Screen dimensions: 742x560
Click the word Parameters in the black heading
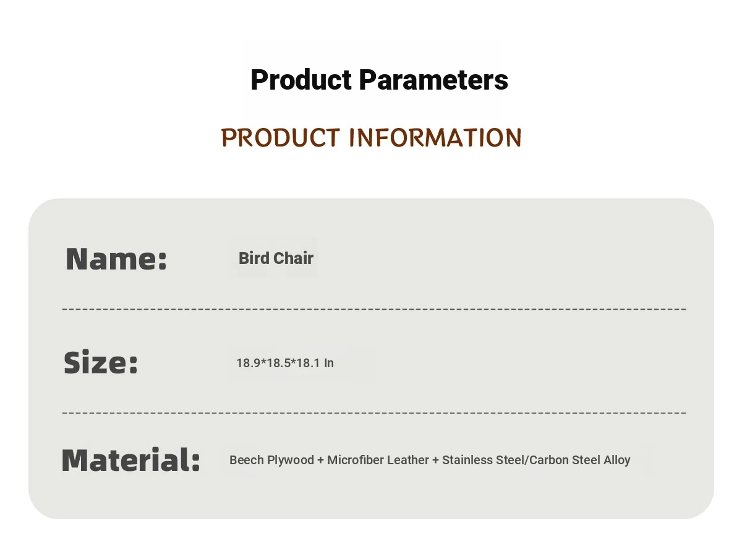click(x=433, y=80)
